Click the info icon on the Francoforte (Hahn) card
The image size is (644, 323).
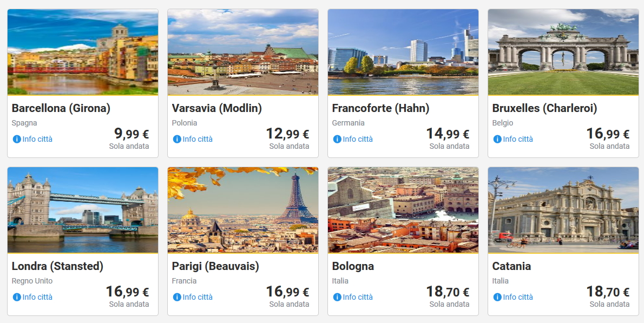pos(337,139)
